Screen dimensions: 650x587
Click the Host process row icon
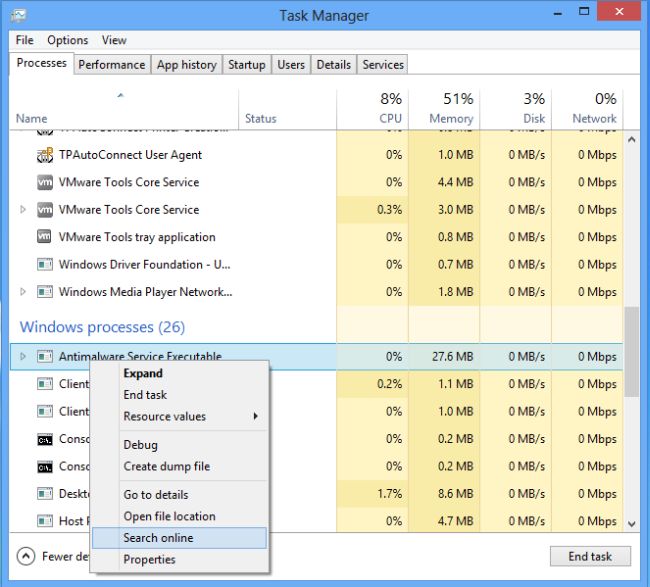45,521
